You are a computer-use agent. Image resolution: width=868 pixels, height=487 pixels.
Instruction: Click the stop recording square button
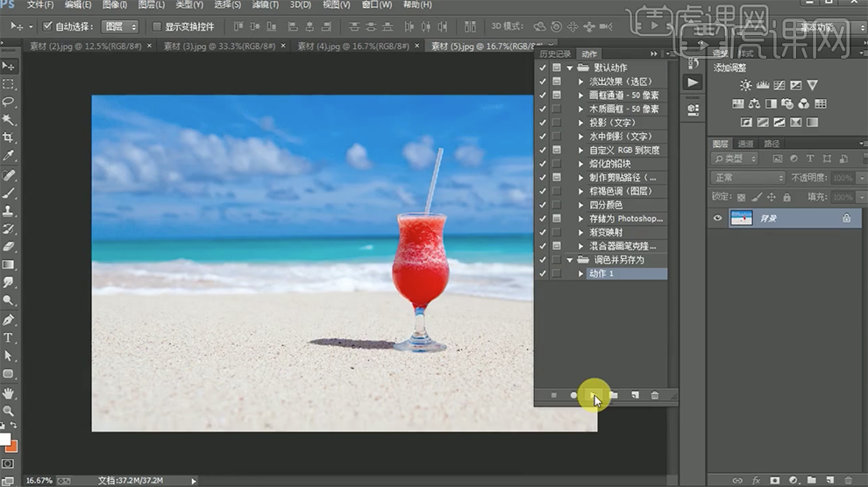[x=554, y=396]
